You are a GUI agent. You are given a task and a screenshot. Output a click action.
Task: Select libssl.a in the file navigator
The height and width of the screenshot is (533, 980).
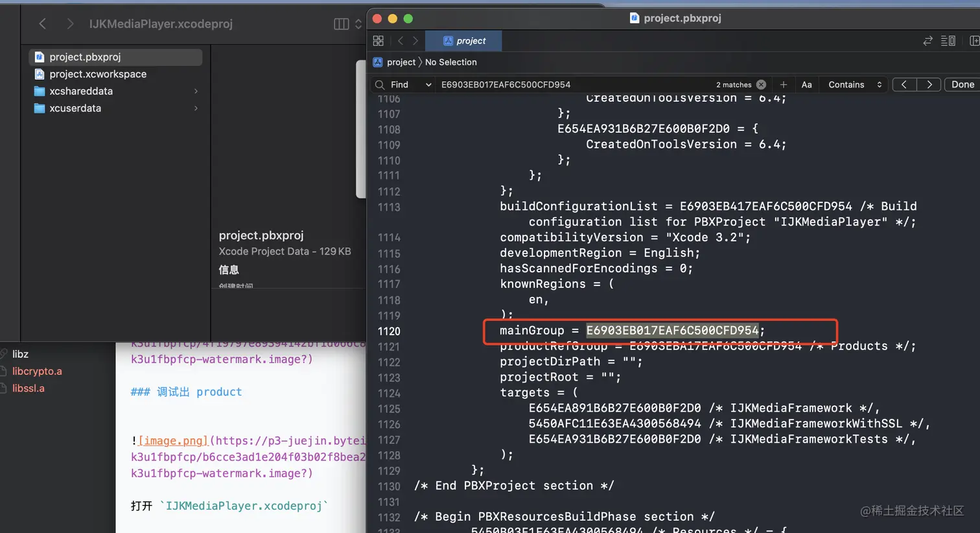click(29, 388)
